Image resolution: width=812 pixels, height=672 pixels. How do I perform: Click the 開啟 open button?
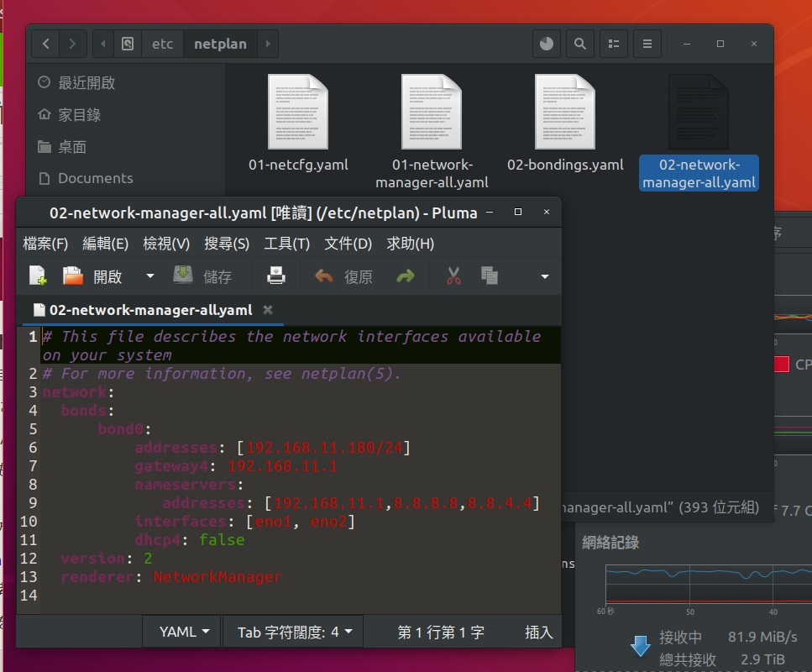(x=93, y=276)
